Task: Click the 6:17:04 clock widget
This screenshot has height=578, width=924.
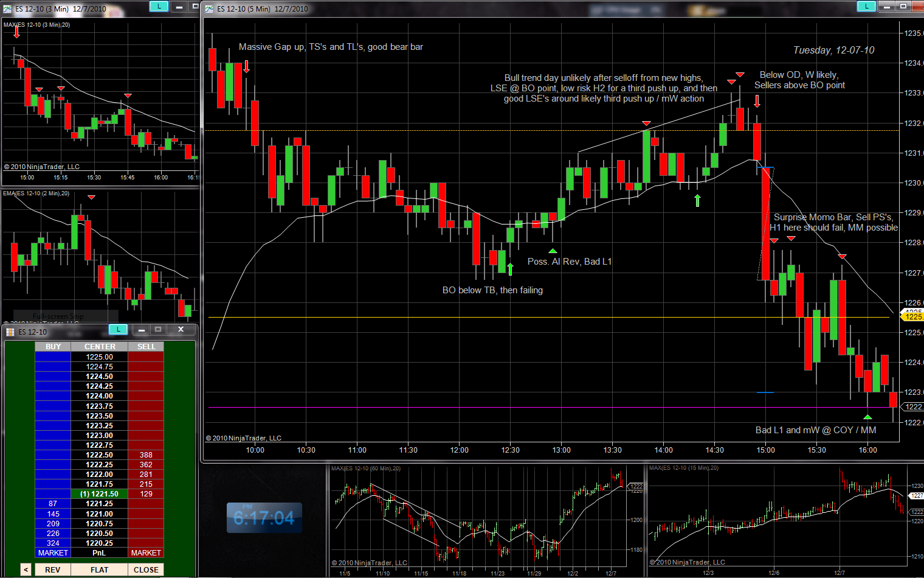Action: tap(264, 518)
